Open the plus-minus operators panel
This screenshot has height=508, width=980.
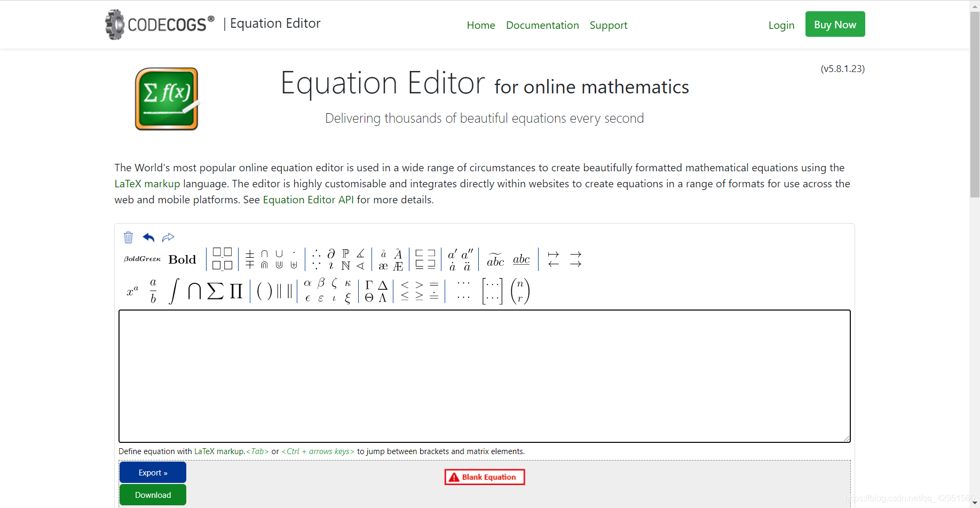[x=272, y=259]
